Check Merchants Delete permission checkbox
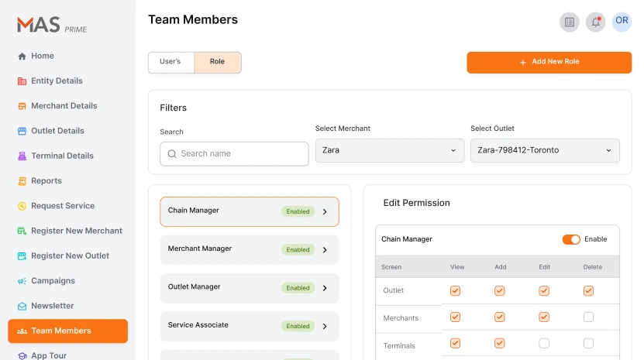 coord(588,317)
